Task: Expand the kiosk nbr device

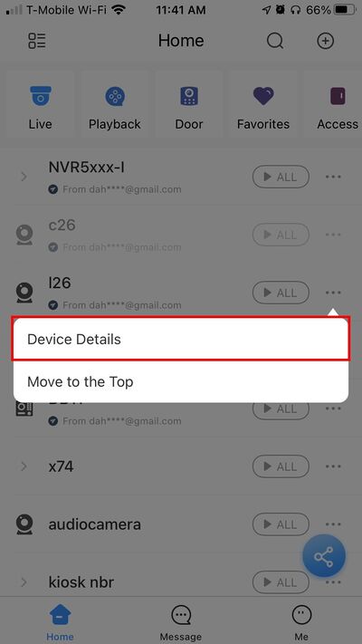Action: 24,582
